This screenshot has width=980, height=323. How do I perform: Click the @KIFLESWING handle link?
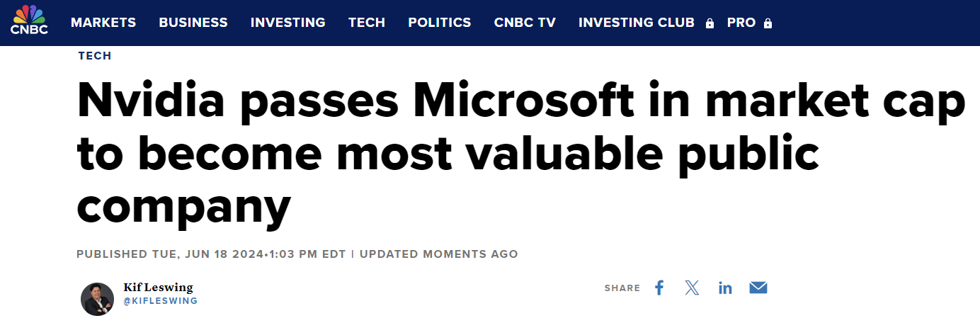161,301
